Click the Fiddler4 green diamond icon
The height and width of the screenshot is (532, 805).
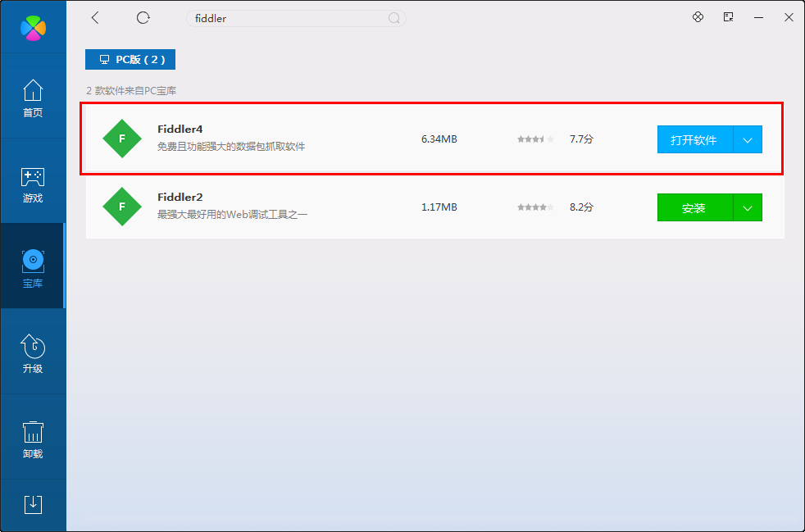[x=122, y=139]
